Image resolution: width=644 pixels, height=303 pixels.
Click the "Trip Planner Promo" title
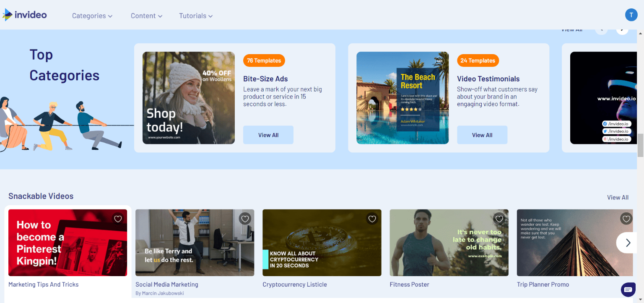(x=543, y=285)
